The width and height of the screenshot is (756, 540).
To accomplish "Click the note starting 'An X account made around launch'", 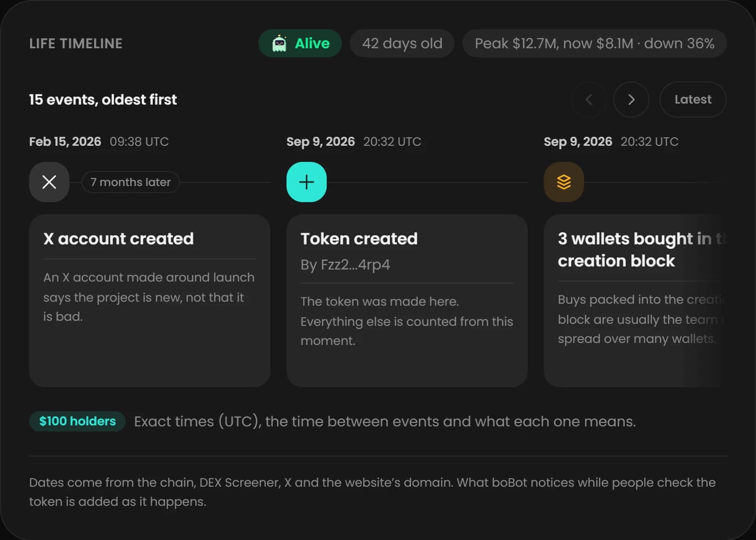I will click(149, 297).
